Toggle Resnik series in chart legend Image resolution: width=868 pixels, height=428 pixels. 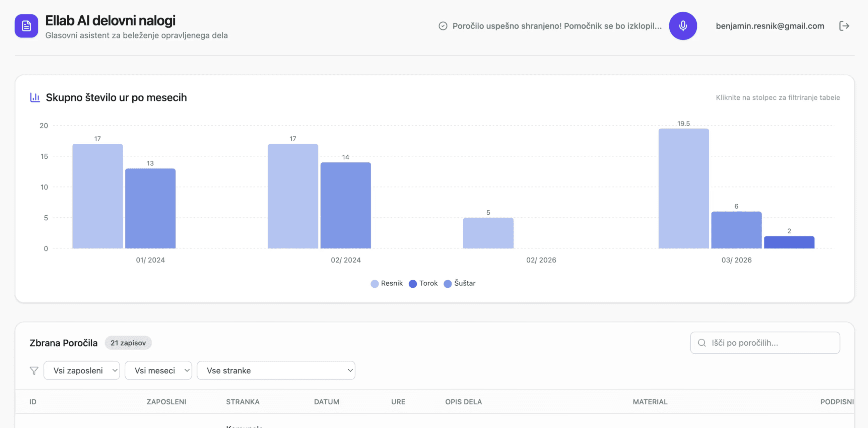(387, 283)
